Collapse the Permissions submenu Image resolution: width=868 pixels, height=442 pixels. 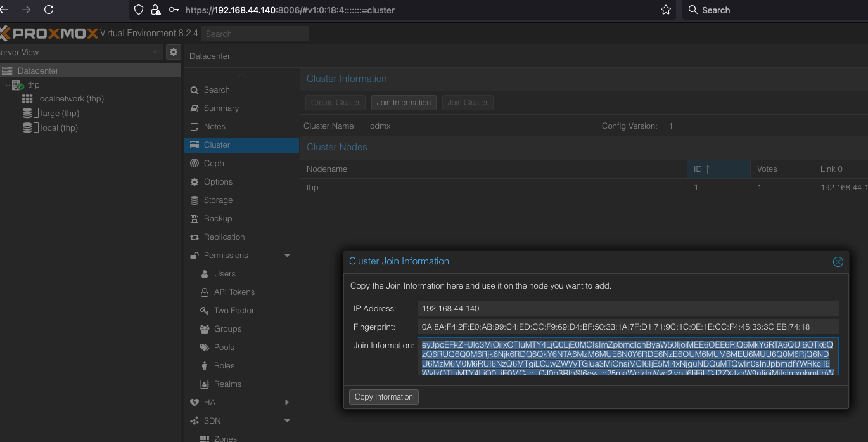coord(287,256)
